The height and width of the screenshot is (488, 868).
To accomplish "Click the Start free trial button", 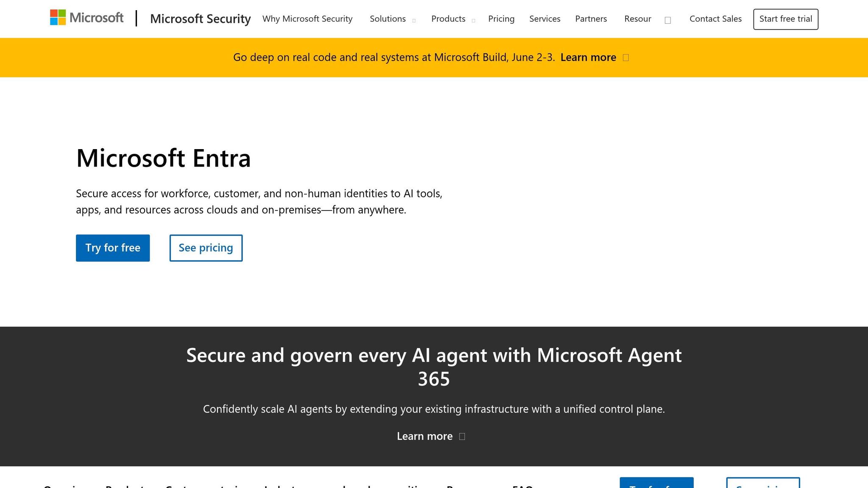I will (785, 19).
